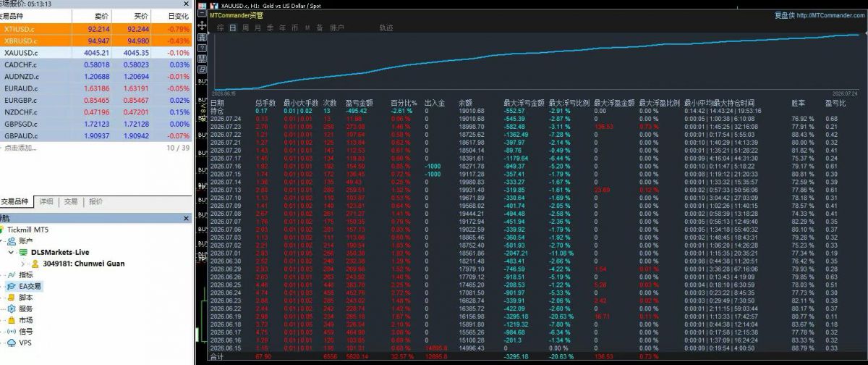This screenshot has height=365, width=868.
Task: Select the 日 period tab in MTCommander
Action: click(x=233, y=28)
